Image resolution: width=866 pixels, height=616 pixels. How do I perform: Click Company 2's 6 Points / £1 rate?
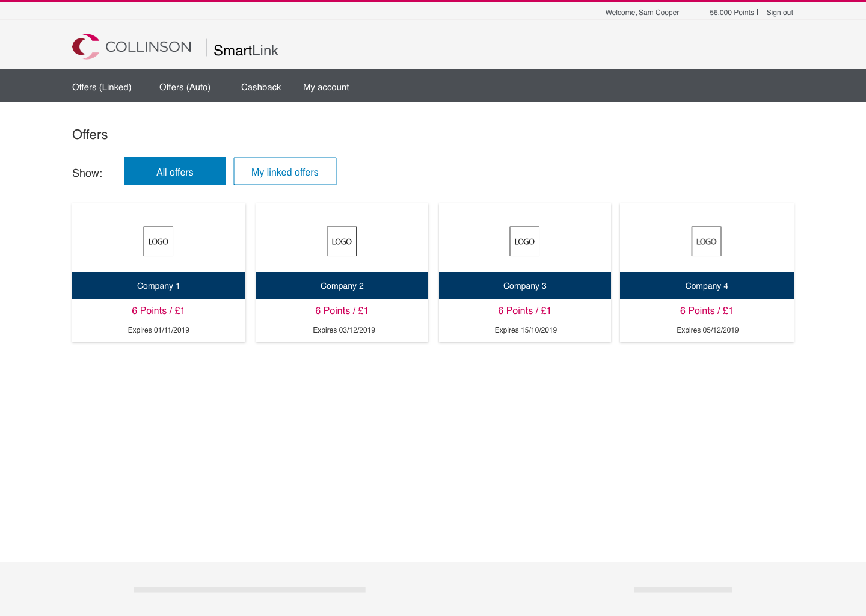pyautogui.click(x=342, y=311)
